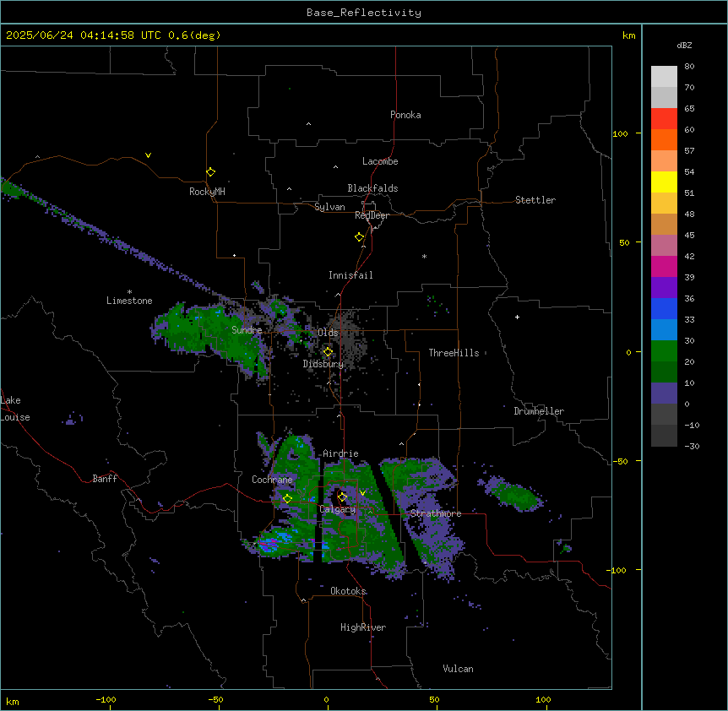
Task: Click the ThreeHills label
Action: click(x=454, y=353)
